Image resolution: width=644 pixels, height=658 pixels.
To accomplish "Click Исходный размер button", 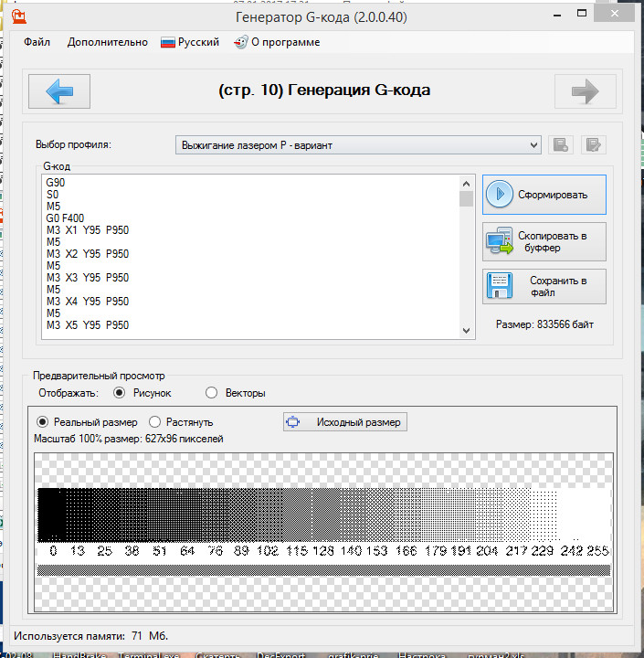I will coord(345,421).
